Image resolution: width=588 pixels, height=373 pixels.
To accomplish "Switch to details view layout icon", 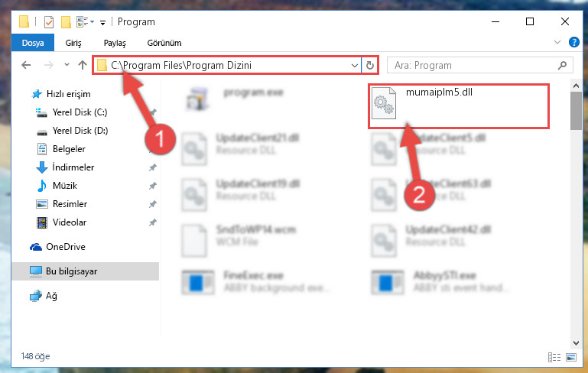I will (554, 357).
